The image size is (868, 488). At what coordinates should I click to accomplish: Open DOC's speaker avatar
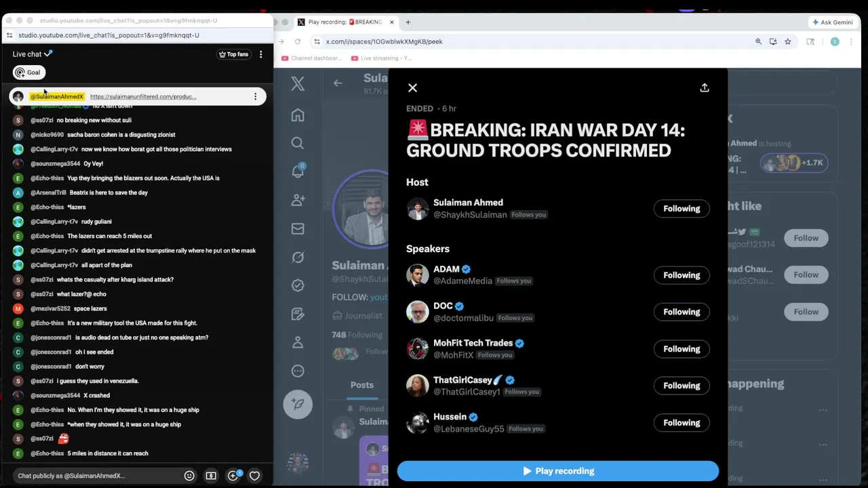coord(418,312)
